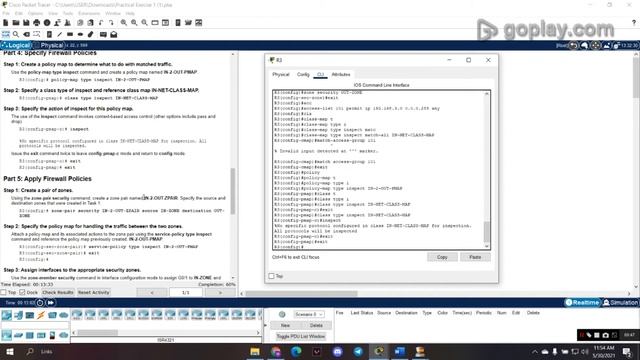Click the Zoom Out magnifier icon
The image size is (640, 360).
click(x=144, y=23)
